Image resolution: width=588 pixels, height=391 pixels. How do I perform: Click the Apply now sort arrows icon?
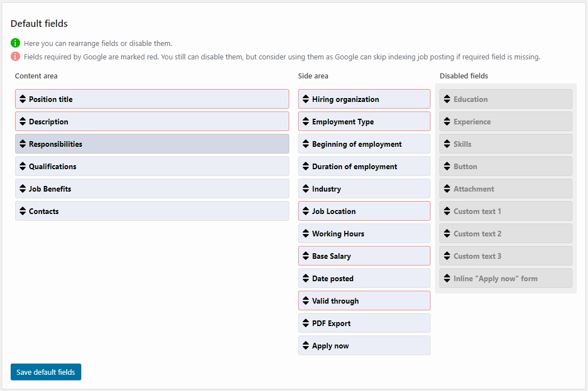click(x=305, y=346)
